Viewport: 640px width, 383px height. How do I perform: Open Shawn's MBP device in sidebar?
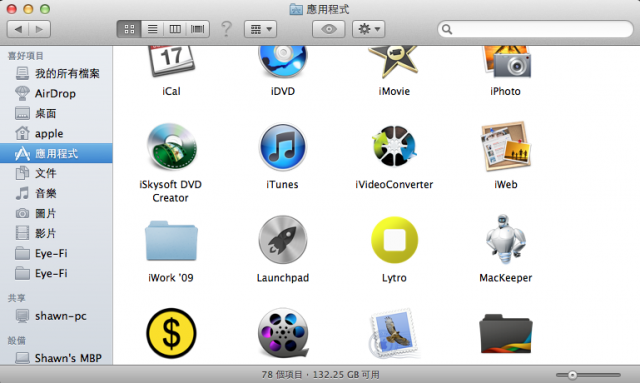[56, 358]
